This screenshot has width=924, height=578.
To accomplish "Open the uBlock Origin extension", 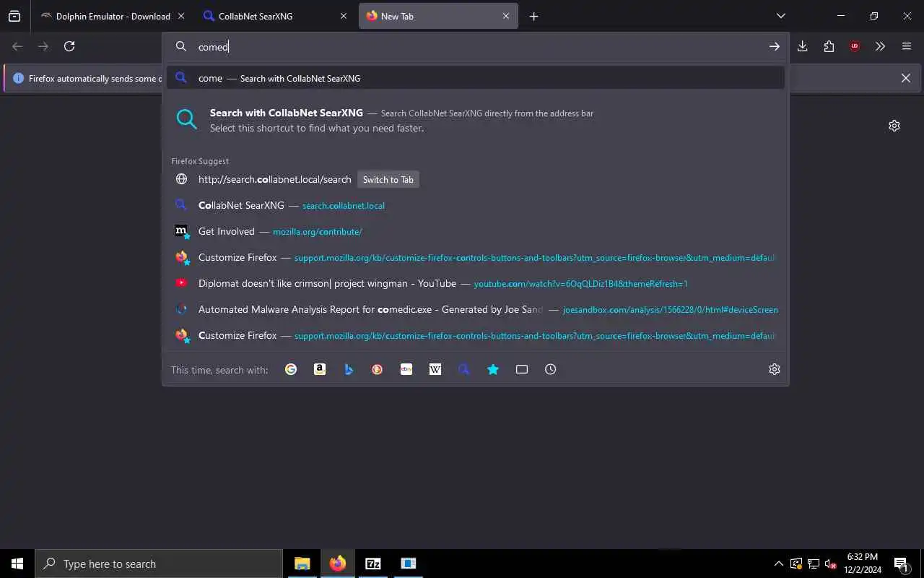I will [x=855, y=46].
